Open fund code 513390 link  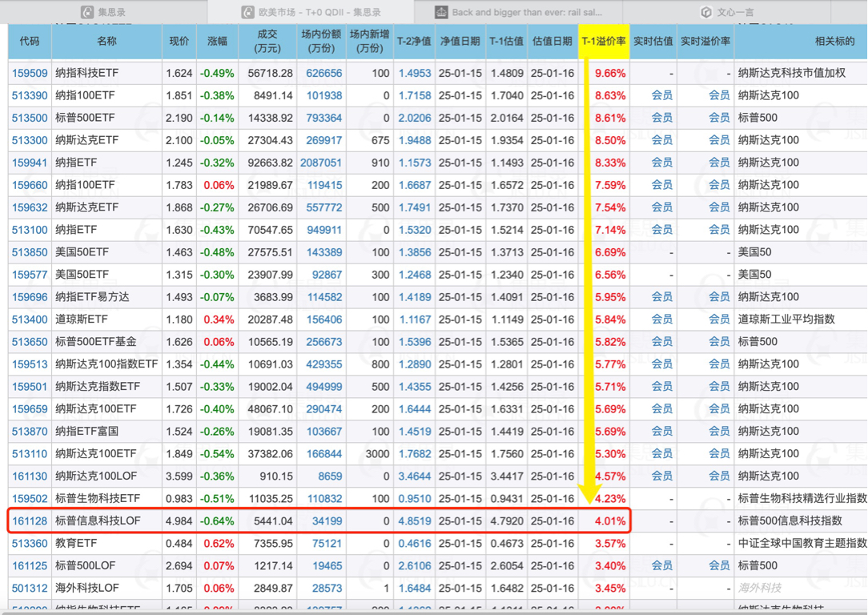click(30, 96)
